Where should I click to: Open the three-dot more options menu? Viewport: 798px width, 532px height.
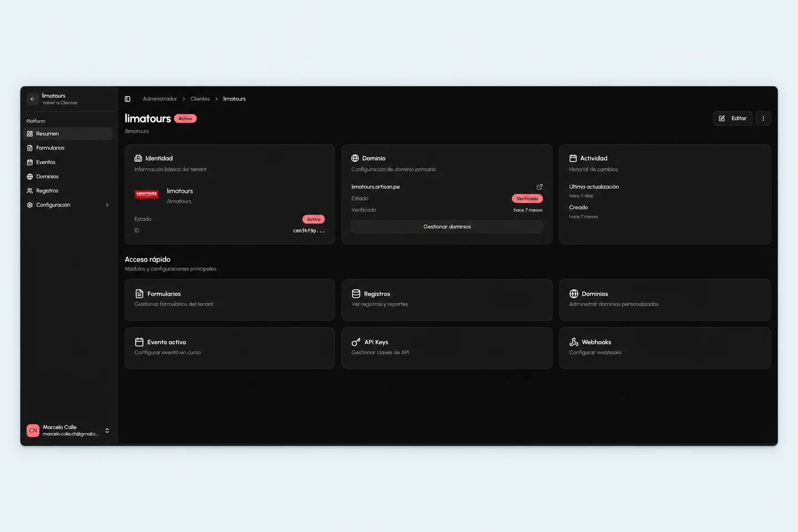tap(763, 119)
